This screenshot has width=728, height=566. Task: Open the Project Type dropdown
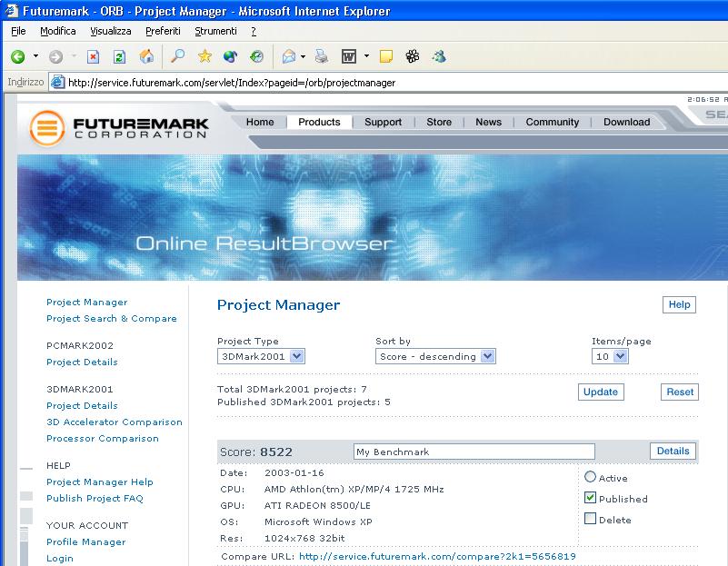pos(261,356)
